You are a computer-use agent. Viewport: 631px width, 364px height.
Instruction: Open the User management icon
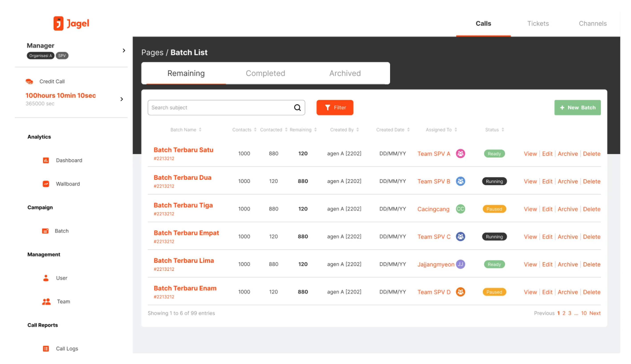tap(46, 278)
